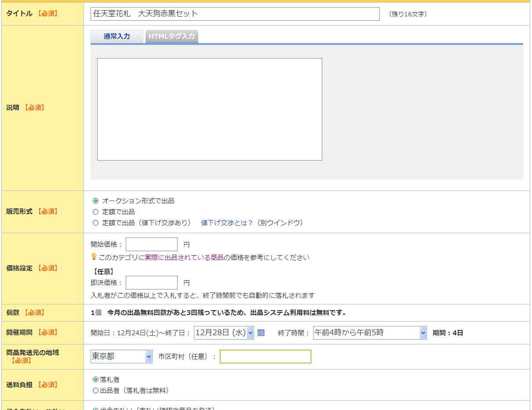
Task: Select オークション形式で出品 radio button
Action: pos(96,201)
